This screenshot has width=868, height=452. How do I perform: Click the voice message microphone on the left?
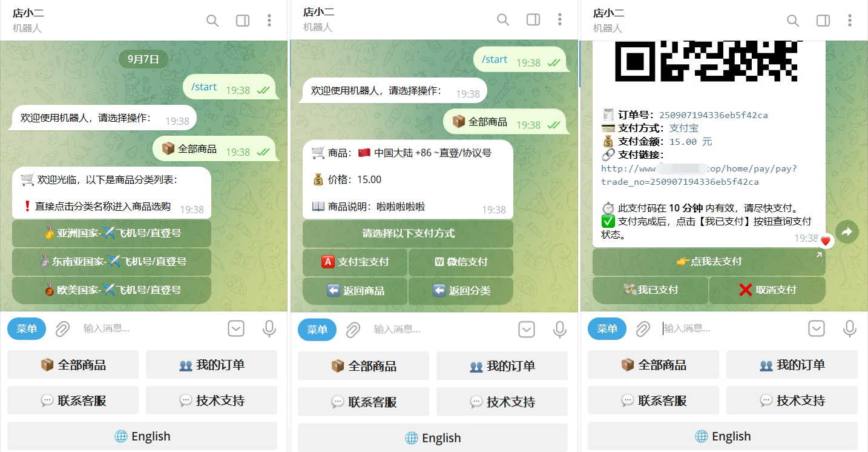coord(269,328)
